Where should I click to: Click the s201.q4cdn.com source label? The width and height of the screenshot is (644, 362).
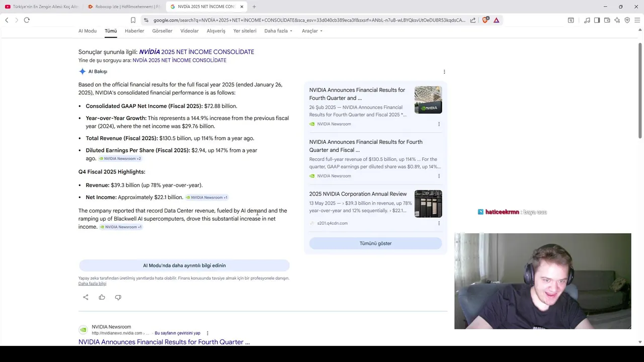pos(332,223)
